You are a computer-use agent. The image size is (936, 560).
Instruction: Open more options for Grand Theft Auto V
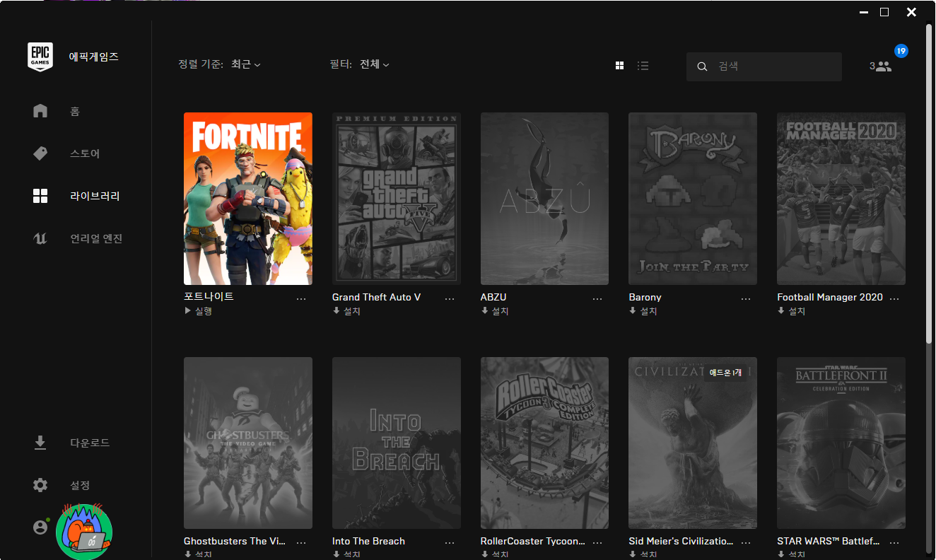[x=450, y=298]
